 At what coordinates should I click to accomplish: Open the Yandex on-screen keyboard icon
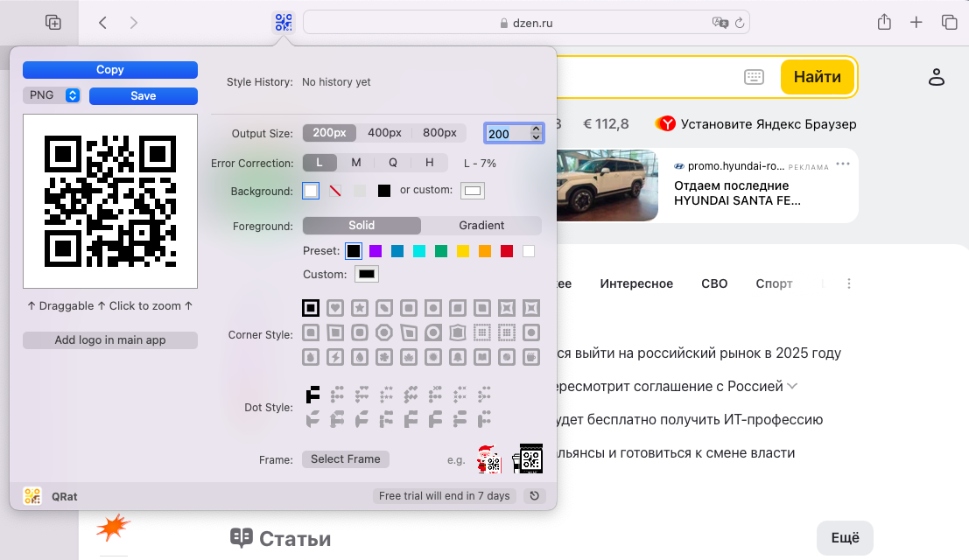[x=754, y=76]
